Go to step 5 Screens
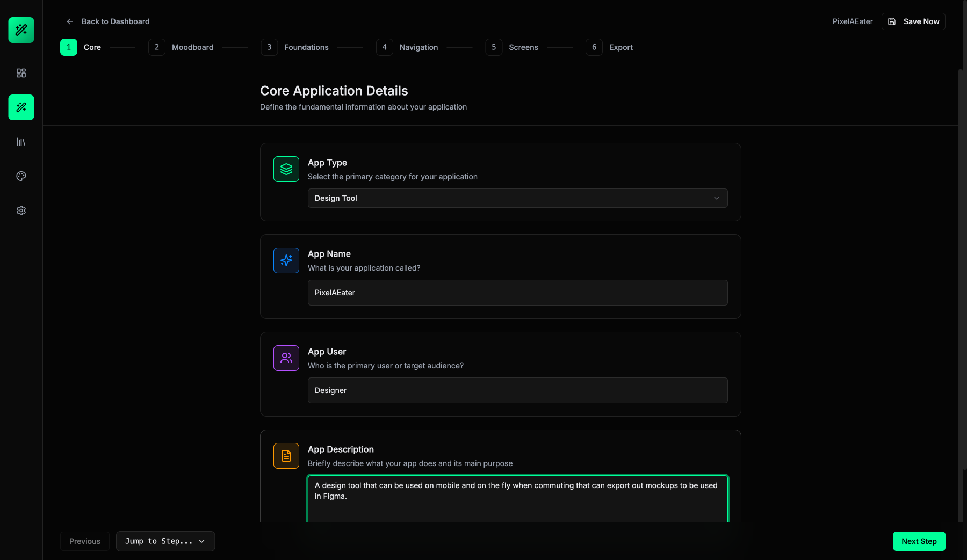967x560 pixels. coord(512,47)
